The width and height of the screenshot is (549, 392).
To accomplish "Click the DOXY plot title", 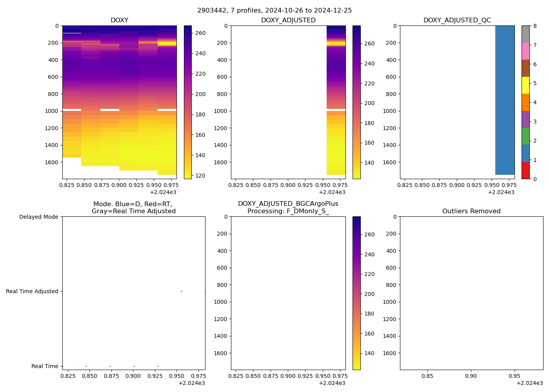I will [119, 20].
